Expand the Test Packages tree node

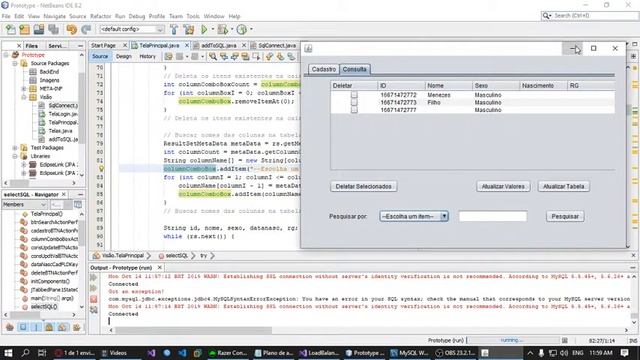(15, 148)
